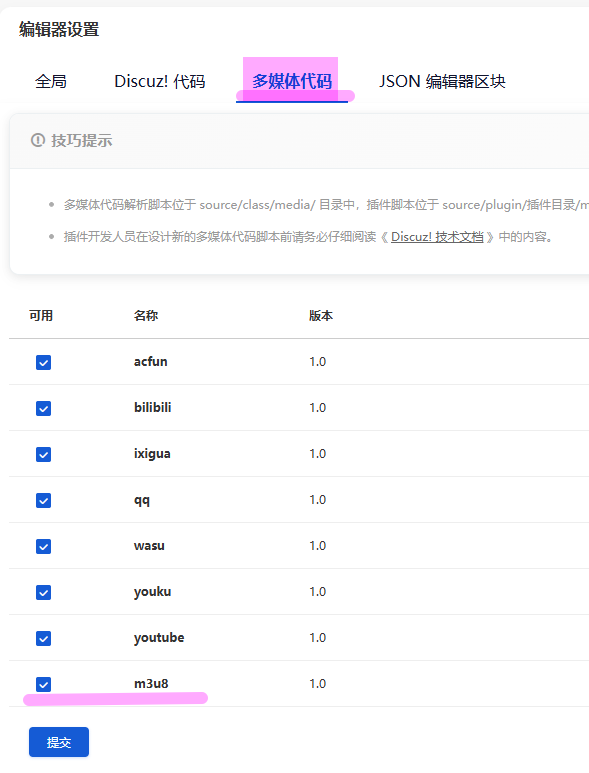Open the Discuz! 技术文档 link

click(x=437, y=237)
